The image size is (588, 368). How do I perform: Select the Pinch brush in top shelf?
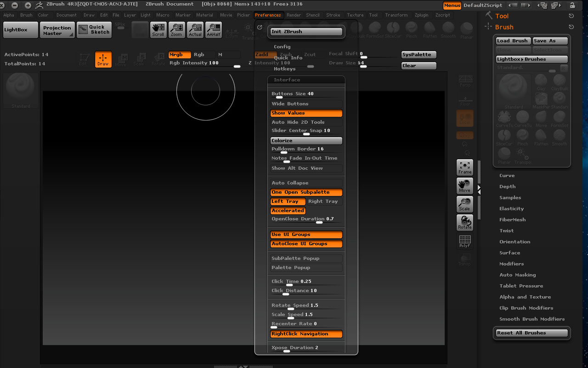tap(412, 30)
